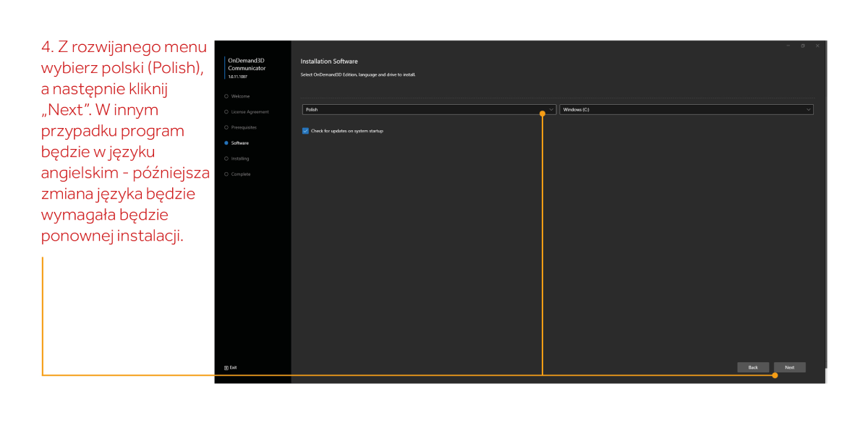The height and width of the screenshot is (423, 868).
Task: Select the Complete step
Action: click(237, 174)
